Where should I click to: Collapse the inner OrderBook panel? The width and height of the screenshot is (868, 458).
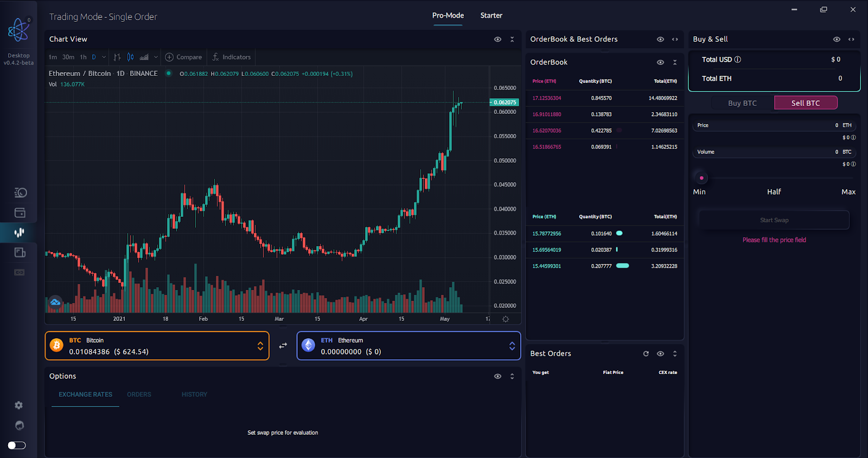click(x=675, y=62)
